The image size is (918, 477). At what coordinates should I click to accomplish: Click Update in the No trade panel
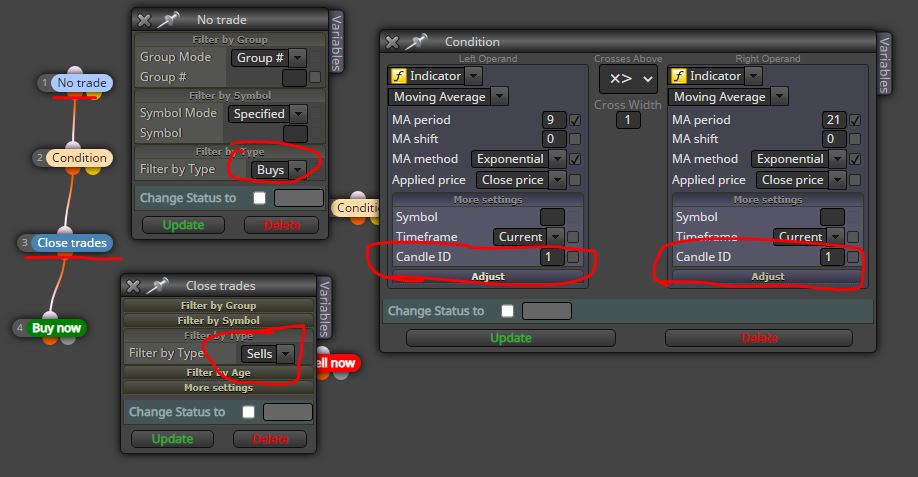coord(183,225)
